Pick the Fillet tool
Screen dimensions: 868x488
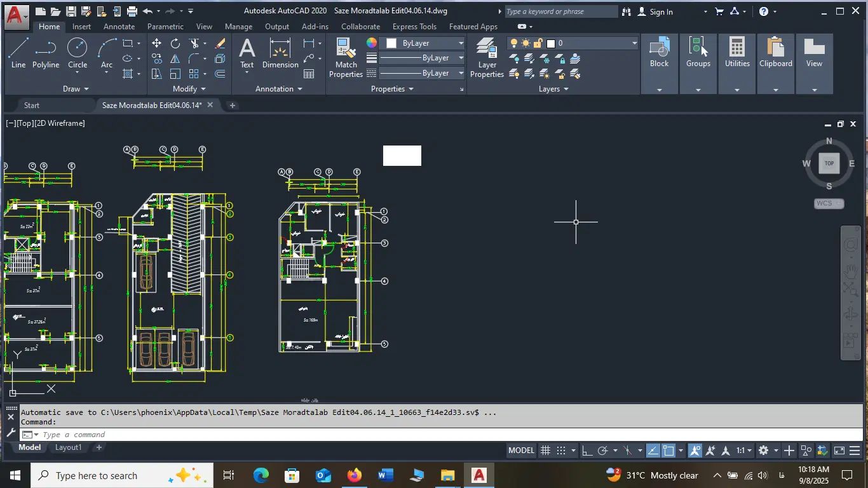194,58
